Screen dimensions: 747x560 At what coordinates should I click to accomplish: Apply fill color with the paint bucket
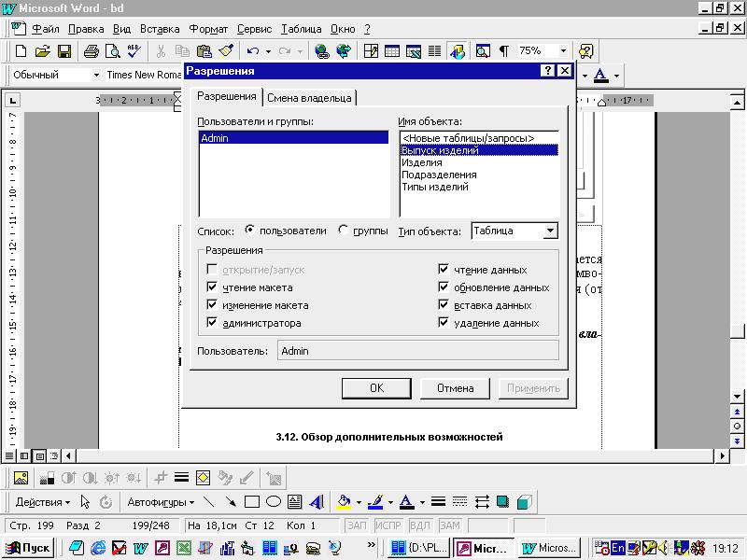pyautogui.click(x=344, y=502)
